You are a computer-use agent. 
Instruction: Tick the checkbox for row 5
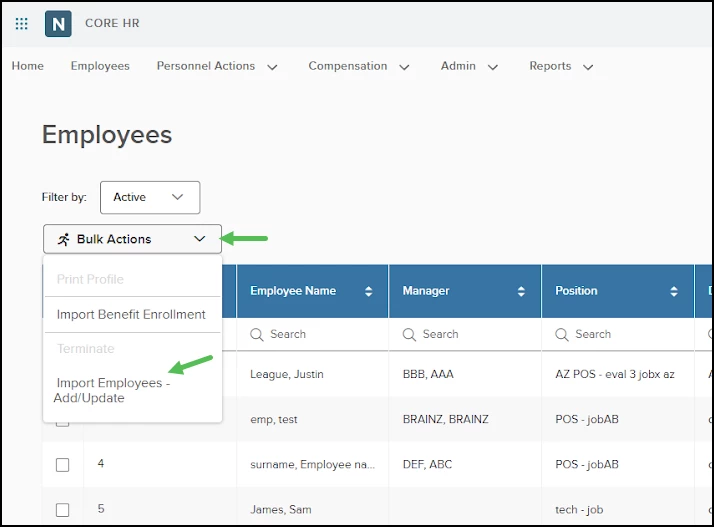[x=62, y=510]
